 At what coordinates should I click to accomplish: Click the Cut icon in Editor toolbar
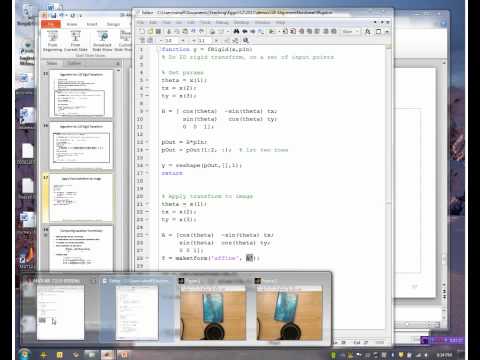[169, 31]
